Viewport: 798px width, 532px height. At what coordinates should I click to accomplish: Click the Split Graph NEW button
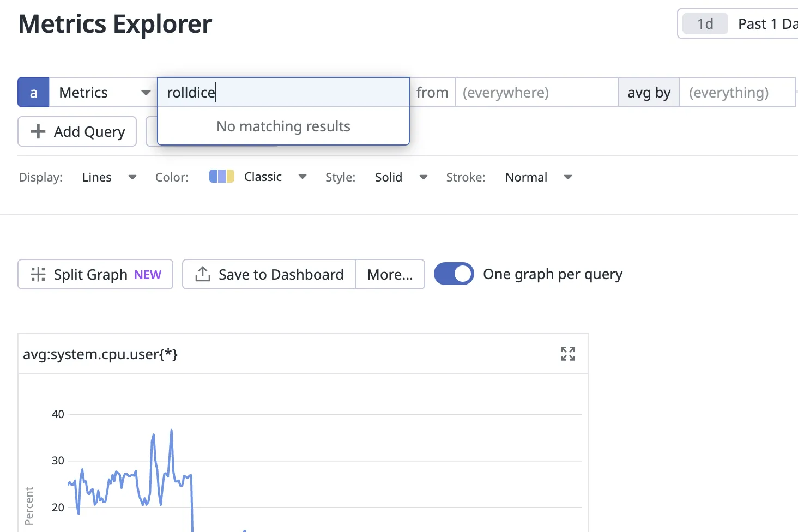pos(95,274)
